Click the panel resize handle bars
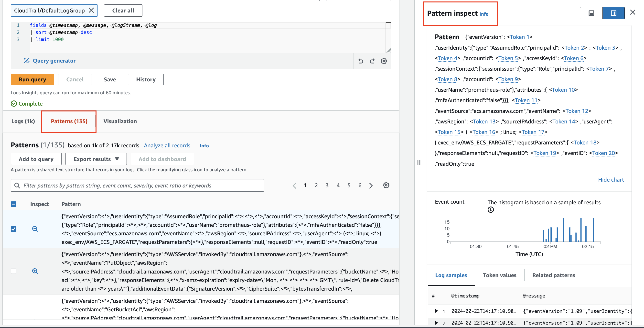Screen dimensions: 644x328 [419, 163]
